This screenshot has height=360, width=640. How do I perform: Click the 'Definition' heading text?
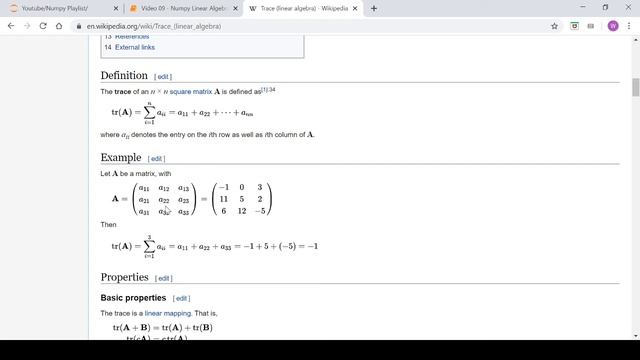point(124,76)
